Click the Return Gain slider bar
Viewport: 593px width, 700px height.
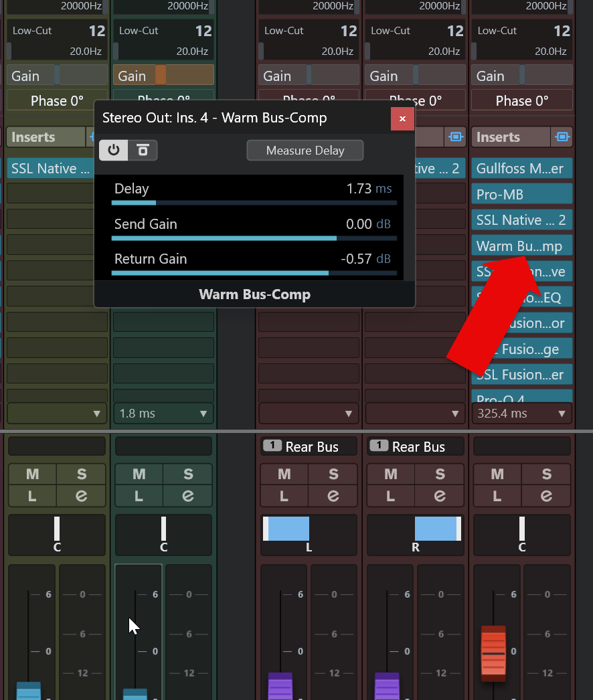tap(254, 273)
